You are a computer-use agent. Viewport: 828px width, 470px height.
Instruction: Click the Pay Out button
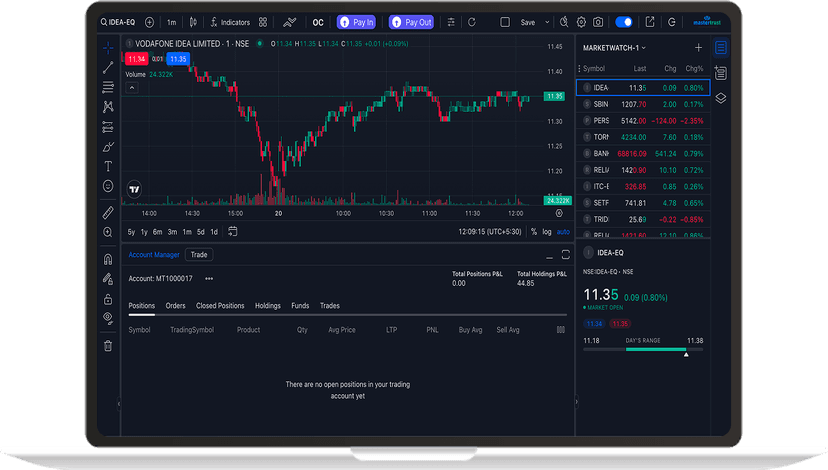411,22
